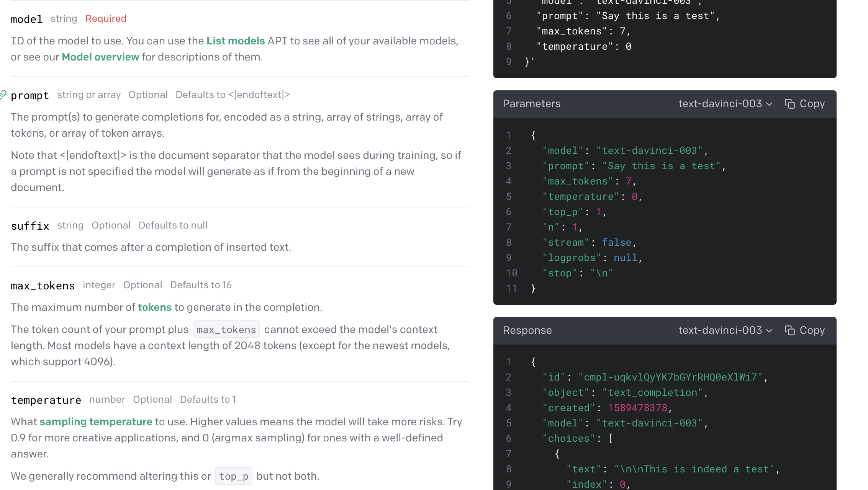This screenshot has height=490, width=868.
Task: Click the created timestamp 1589478378
Action: pyautogui.click(x=637, y=408)
